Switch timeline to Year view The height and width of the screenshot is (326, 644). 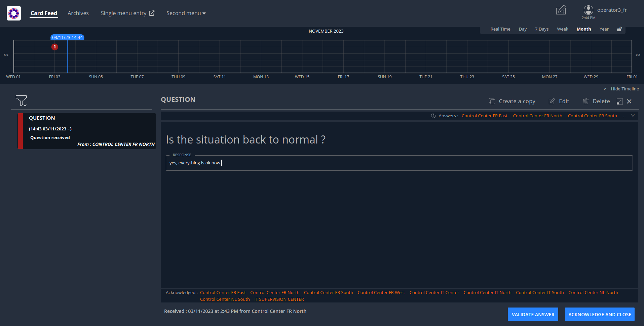click(604, 29)
